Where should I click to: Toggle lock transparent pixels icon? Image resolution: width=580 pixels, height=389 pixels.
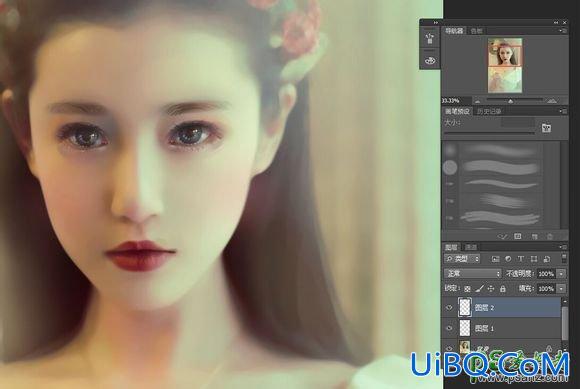tap(468, 289)
